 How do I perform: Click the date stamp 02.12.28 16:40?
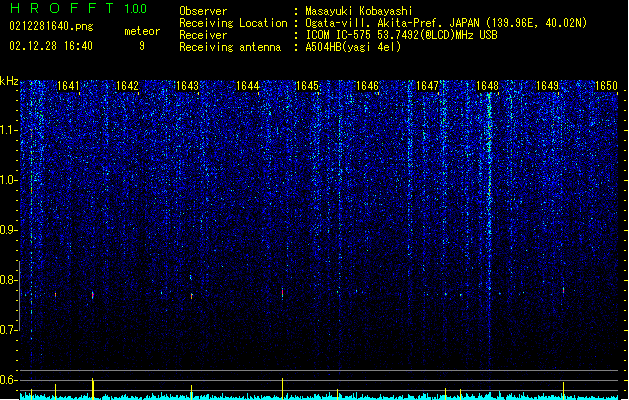coord(51,46)
